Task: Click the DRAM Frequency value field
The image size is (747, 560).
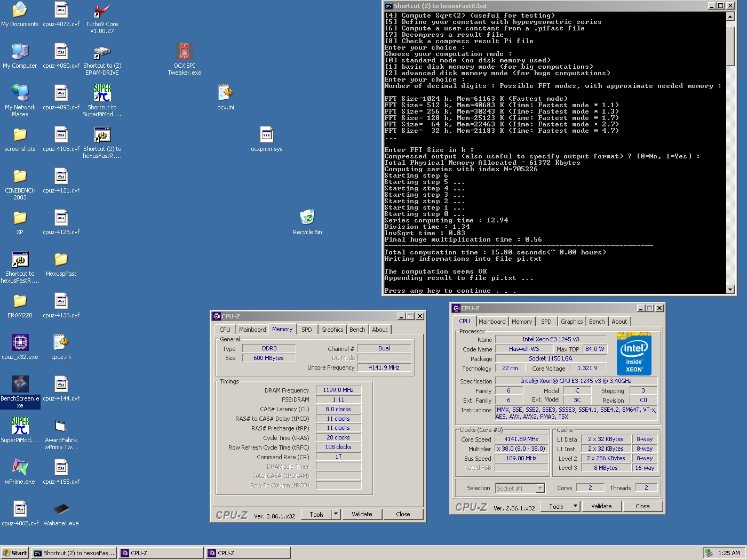Action: pos(338,390)
